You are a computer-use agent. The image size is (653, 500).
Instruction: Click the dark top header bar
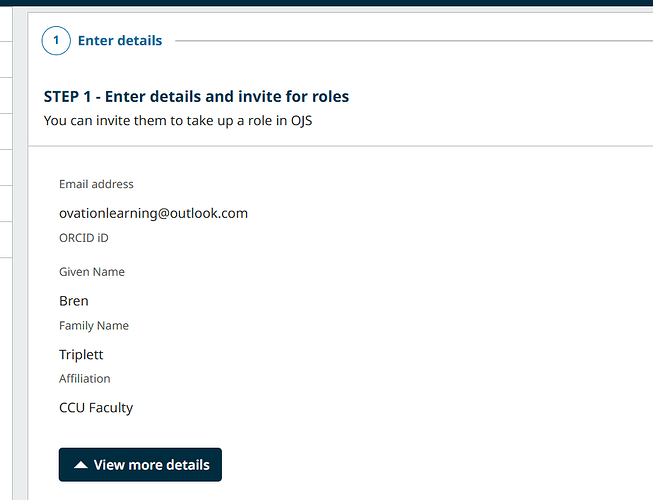(326, 3)
